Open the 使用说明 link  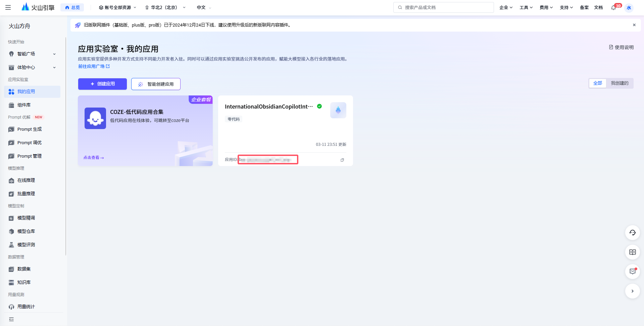[621, 47]
